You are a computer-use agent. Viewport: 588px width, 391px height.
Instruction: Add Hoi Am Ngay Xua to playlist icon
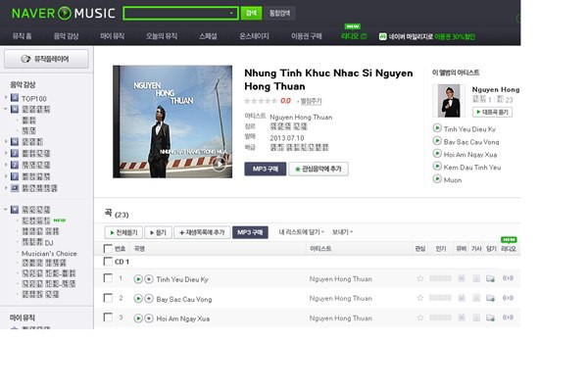tap(149, 318)
